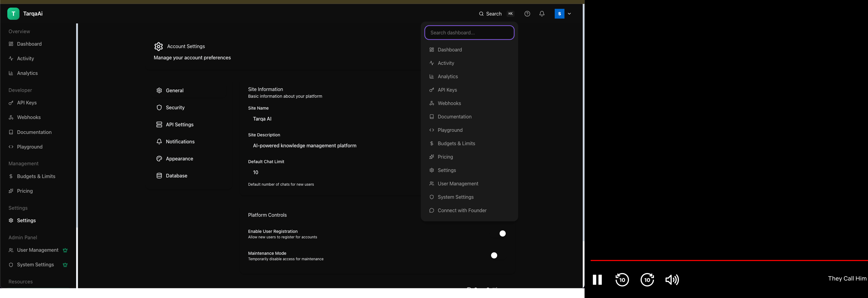Screen dimensions: 868x298
Task: Choose Analytics in search results list
Action: [x=469, y=77]
